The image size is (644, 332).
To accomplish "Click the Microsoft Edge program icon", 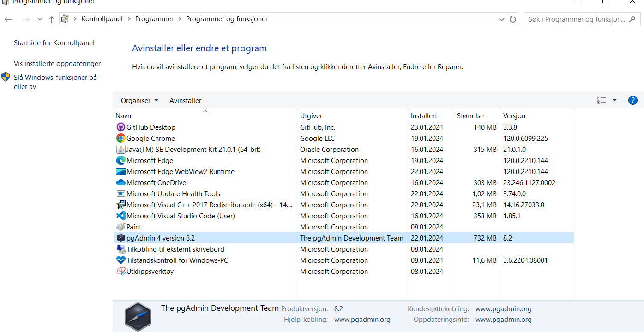I will tap(120, 160).
